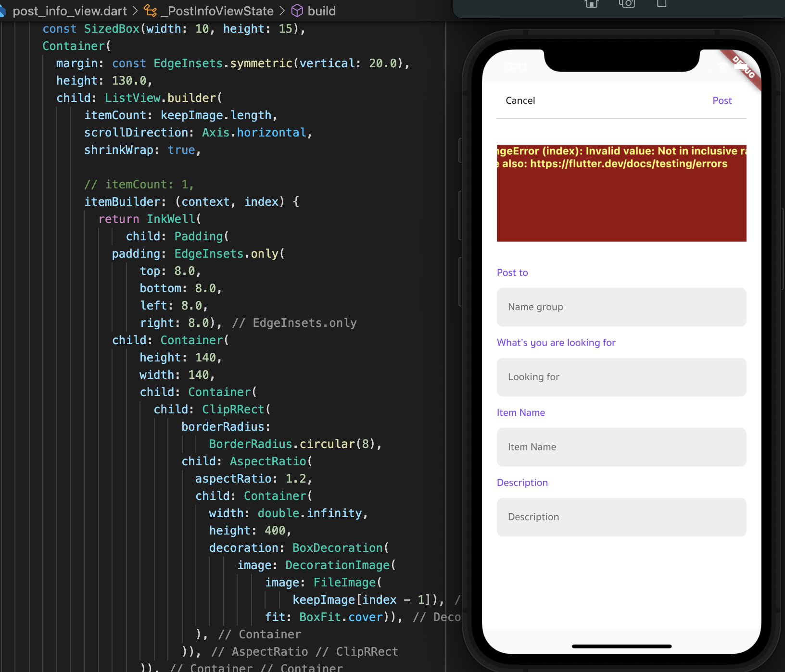This screenshot has height=672, width=785.
Task: Click the iPhone home indicator bar
Action: [x=621, y=647]
